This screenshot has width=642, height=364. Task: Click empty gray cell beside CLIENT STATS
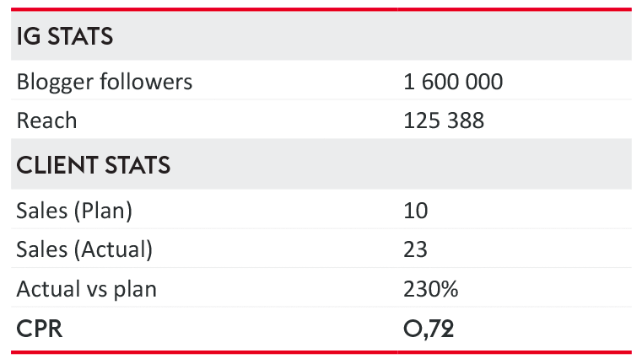pyautogui.click(x=513, y=165)
